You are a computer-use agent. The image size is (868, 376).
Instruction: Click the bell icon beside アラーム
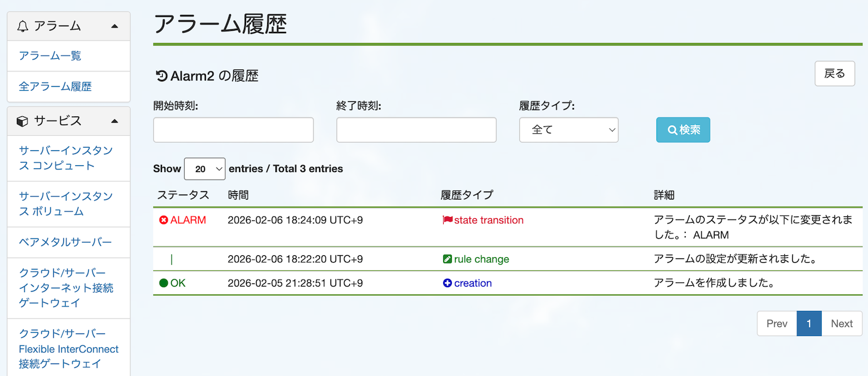[x=23, y=26]
